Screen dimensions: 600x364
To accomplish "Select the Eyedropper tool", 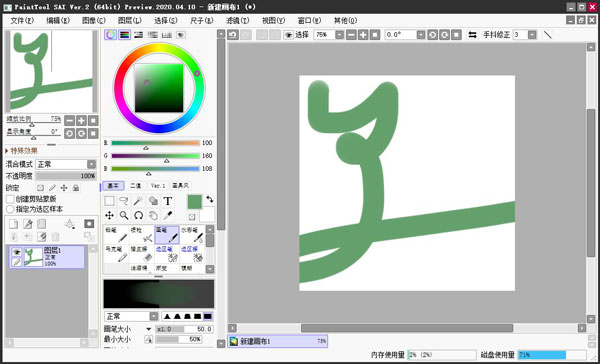I will click(168, 215).
